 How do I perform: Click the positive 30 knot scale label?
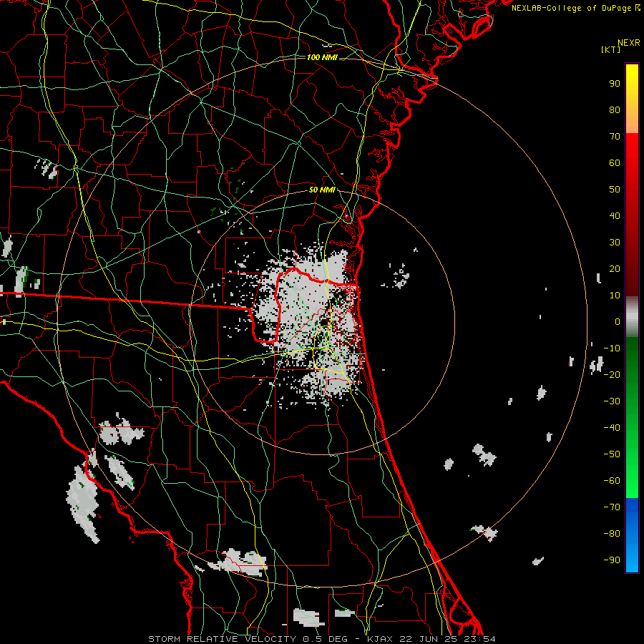(615, 243)
